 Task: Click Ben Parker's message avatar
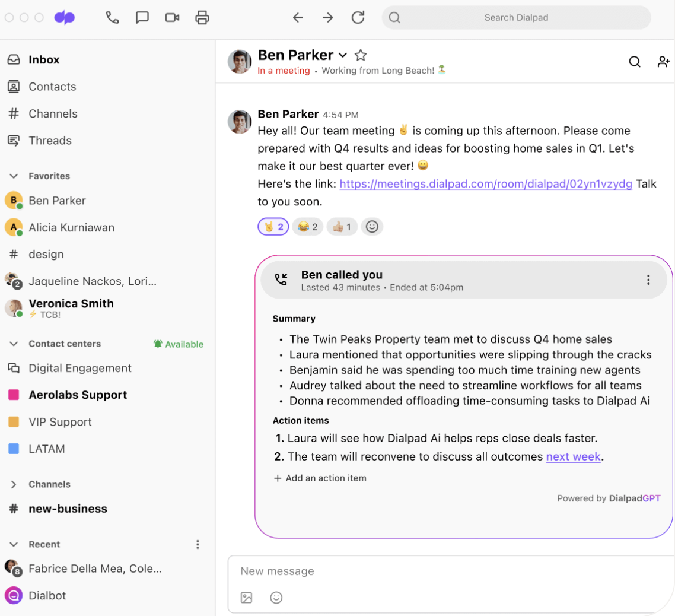pyautogui.click(x=240, y=122)
